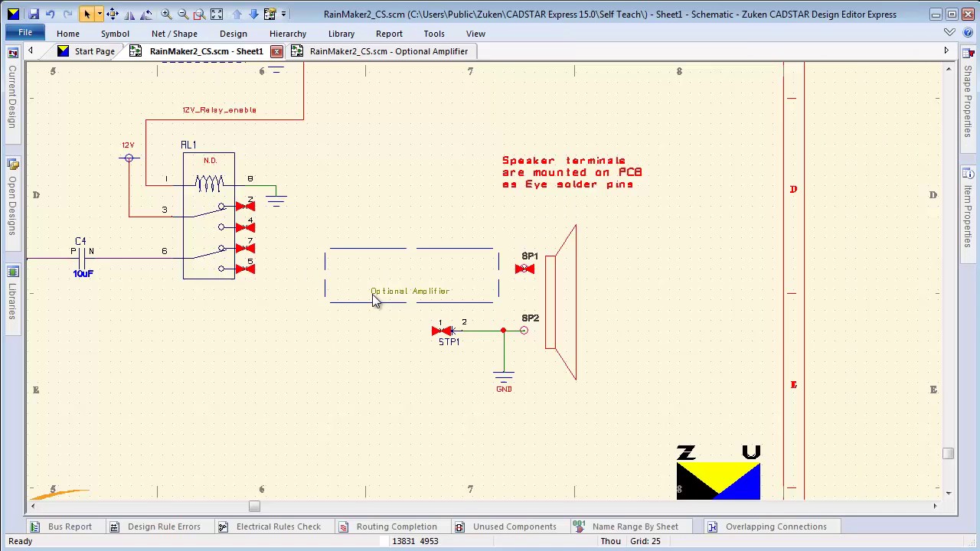Click the CADSTAR application logo icon
This screenshot has width=980, height=551.
point(13,14)
